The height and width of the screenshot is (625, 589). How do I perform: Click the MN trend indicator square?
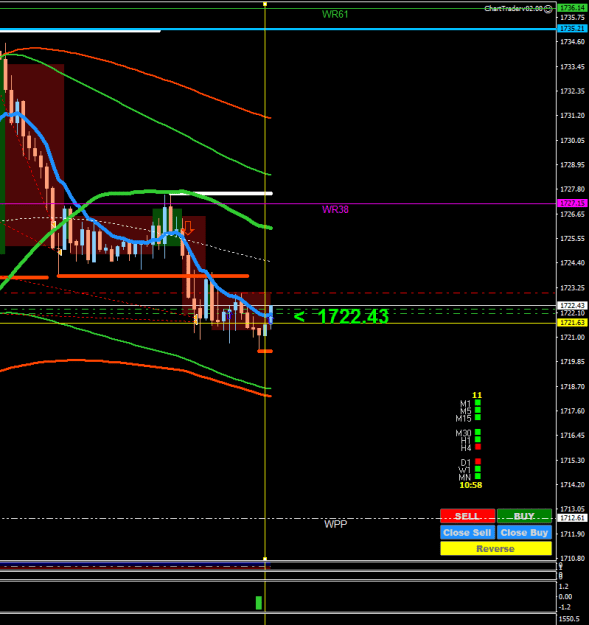coord(478,476)
